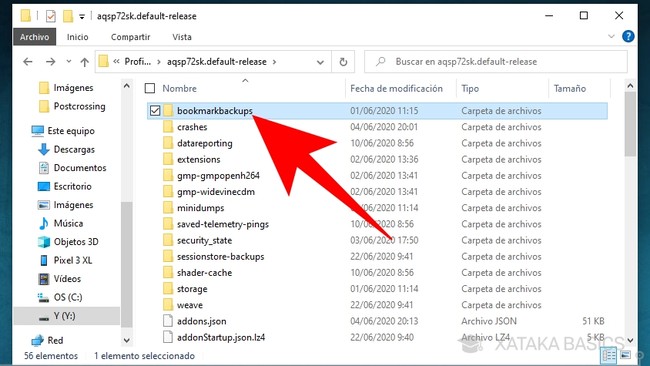
Task: Select the security_state folder
Action: [204, 240]
